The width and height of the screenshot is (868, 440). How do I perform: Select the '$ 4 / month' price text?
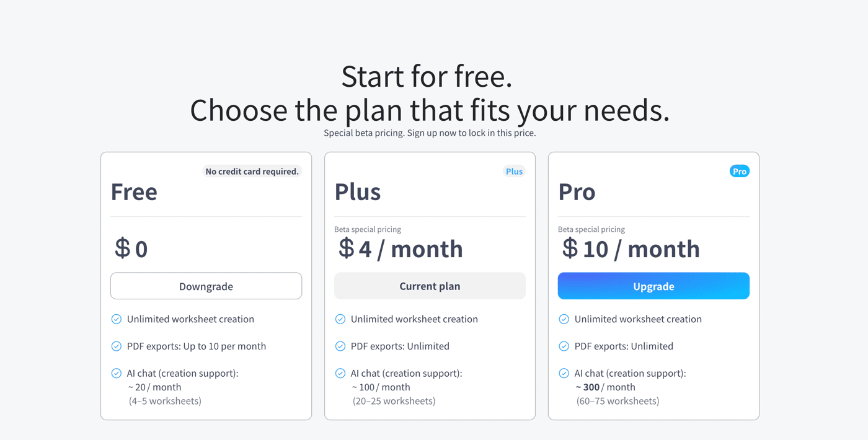[x=401, y=249]
